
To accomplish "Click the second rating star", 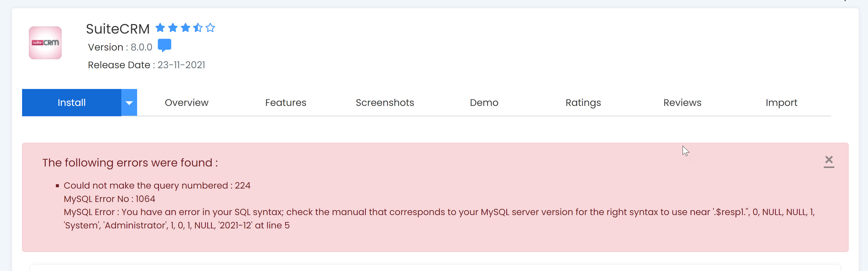I will [173, 28].
